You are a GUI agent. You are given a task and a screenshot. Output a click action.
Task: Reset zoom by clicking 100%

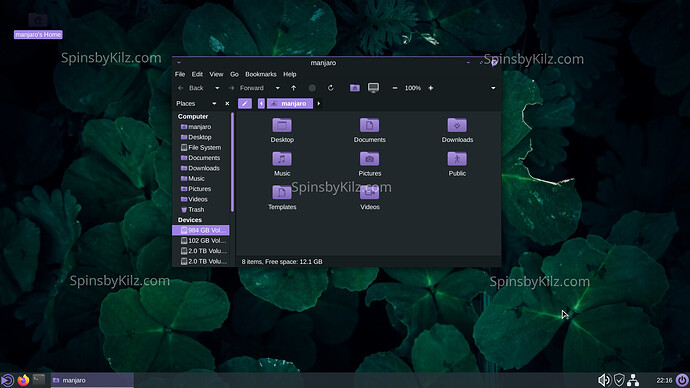coord(413,88)
